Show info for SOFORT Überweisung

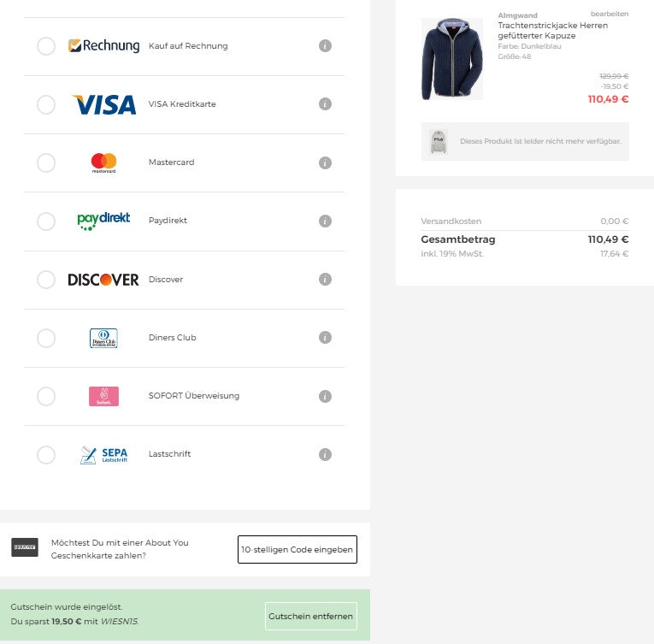(325, 396)
